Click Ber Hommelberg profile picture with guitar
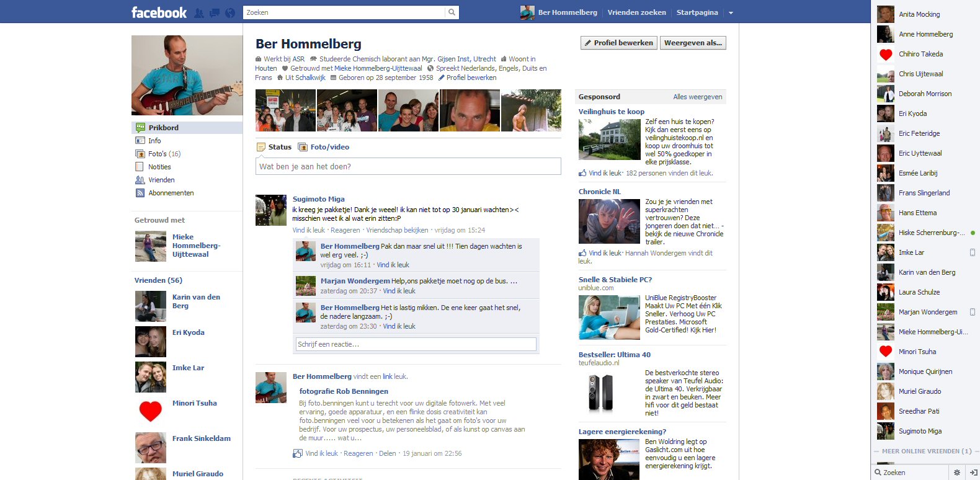Viewport: 980px width, 480px height. pos(187,75)
